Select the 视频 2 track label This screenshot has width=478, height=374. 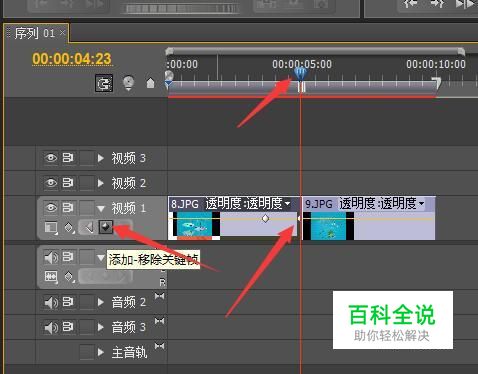click(129, 183)
